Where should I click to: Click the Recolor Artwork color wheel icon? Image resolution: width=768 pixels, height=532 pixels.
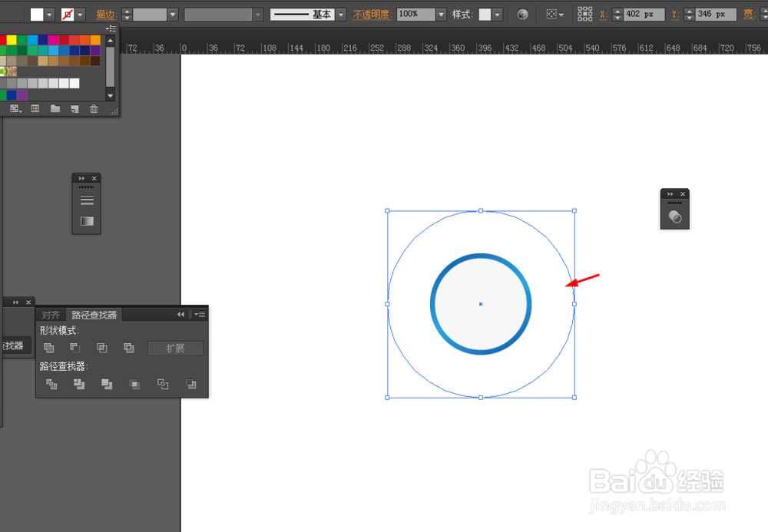point(522,14)
